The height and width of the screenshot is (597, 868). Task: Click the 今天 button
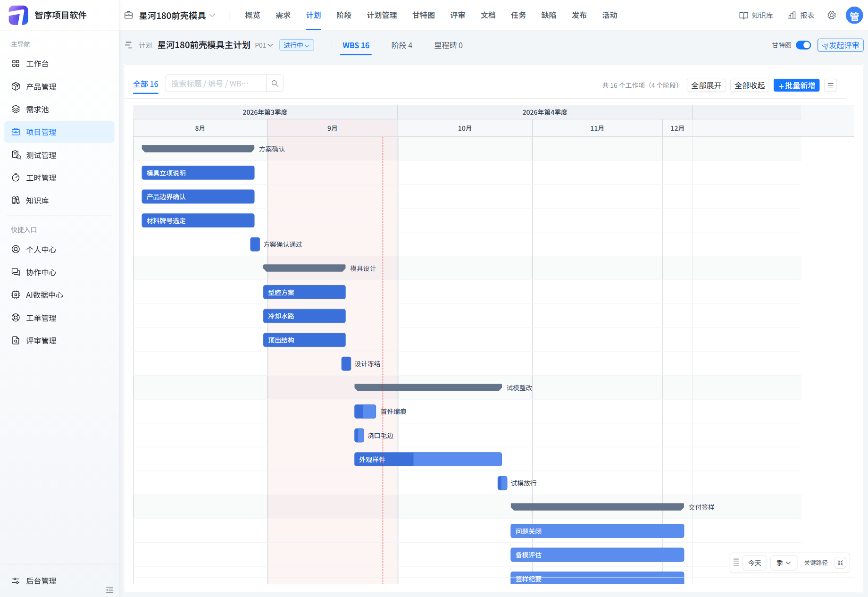(x=754, y=563)
